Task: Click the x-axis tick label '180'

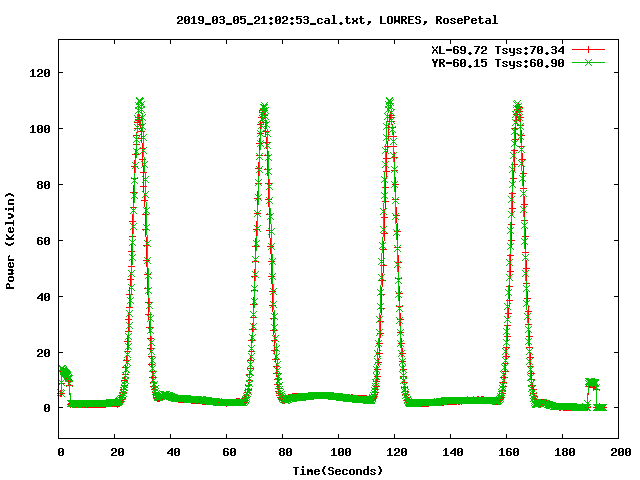Action: pos(564,452)
